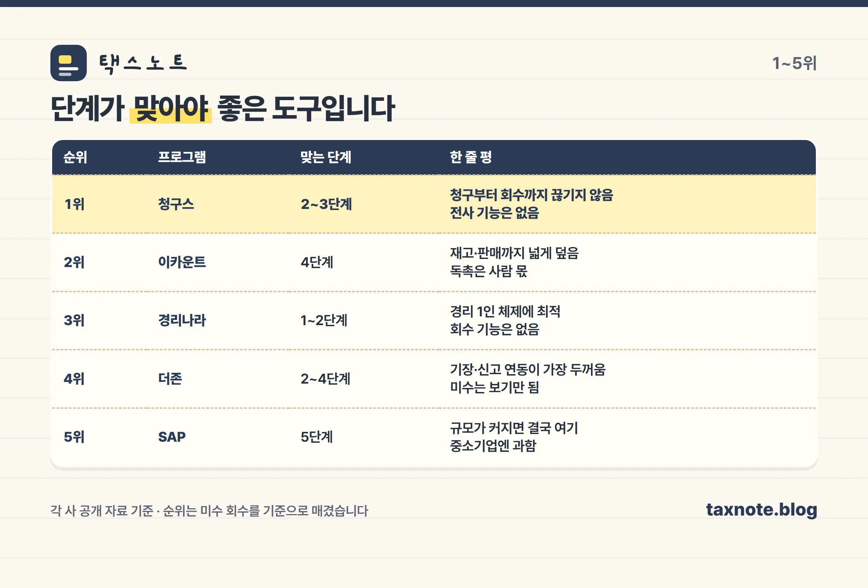Screen dimensions: 868x588
Task: Click the '4단계' stage cell
Action: click(x=317, y=262)
